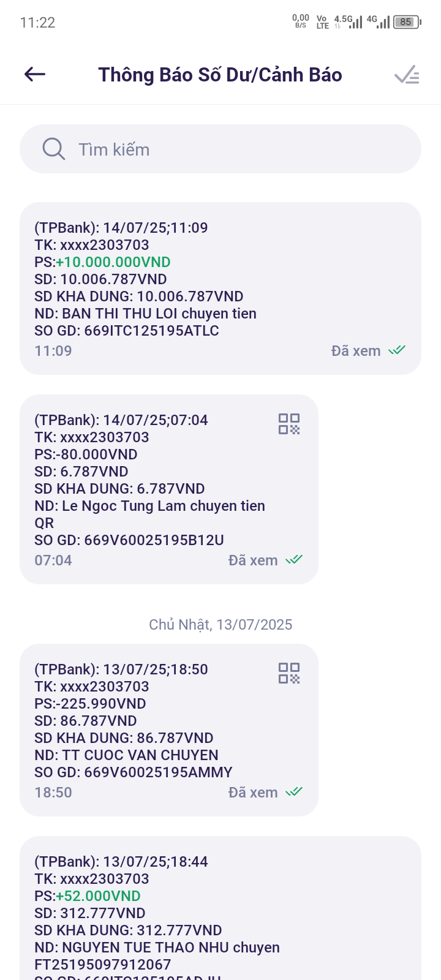Mark all notifications as read icon
Image resolution: width=441 pixels, height=980 pixels.
[x=407, y=75]
